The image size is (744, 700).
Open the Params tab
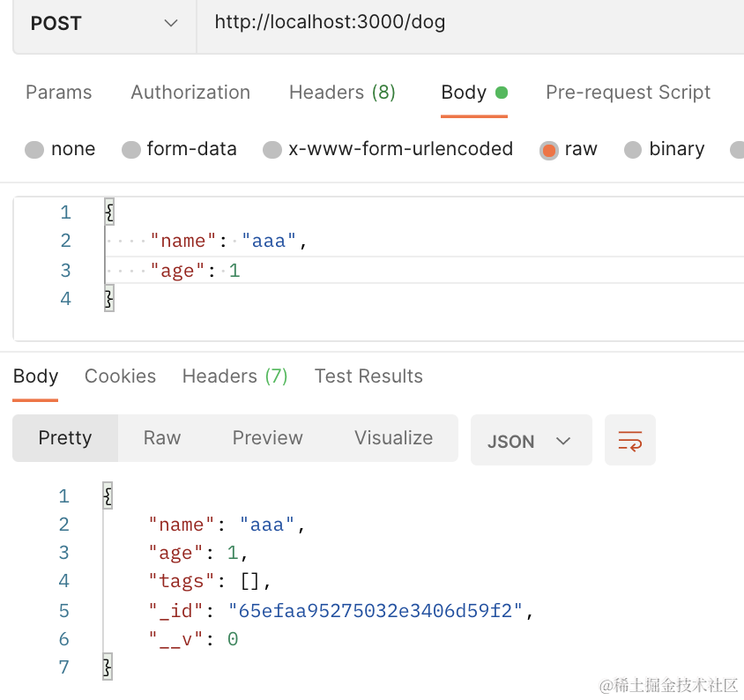click(x=59, y=93)
